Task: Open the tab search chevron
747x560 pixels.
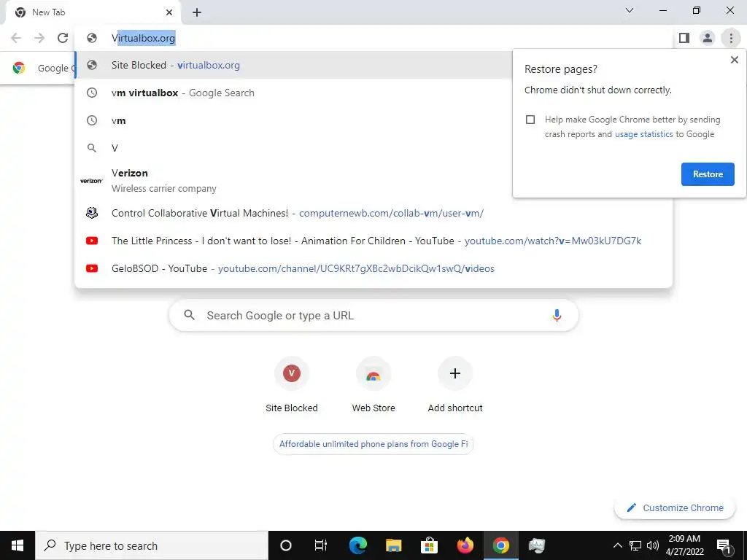Action: click(x=630, y=10)
